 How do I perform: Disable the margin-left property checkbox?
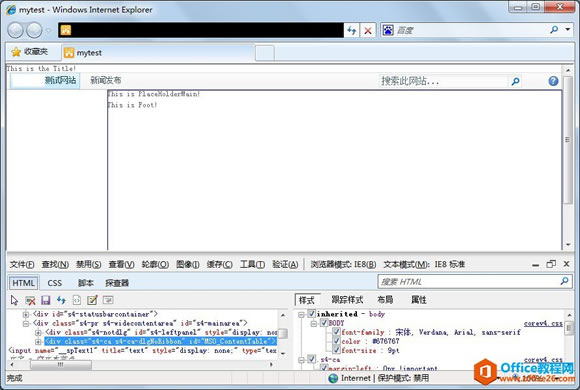(x=324, y=368)
